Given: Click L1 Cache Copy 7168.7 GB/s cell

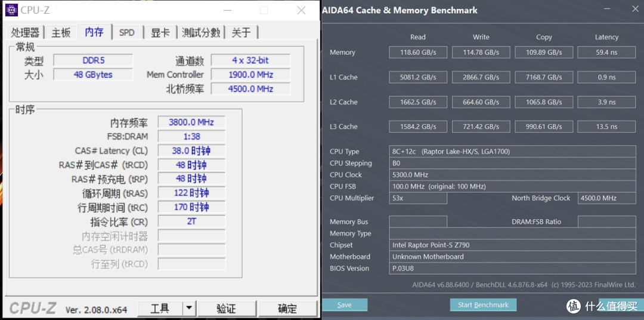Looking at the screenshot, I should [x=544, y=77].
